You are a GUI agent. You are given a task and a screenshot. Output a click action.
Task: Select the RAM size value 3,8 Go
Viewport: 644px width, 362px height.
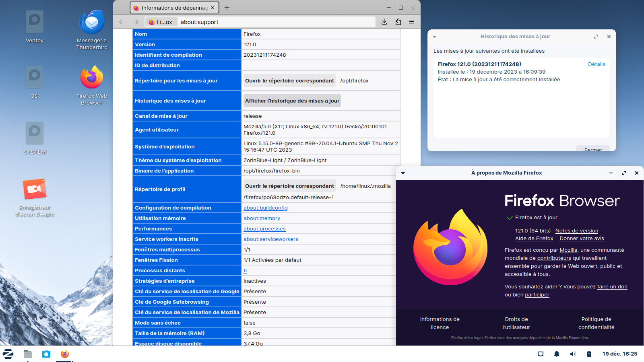tap(252, 333)
